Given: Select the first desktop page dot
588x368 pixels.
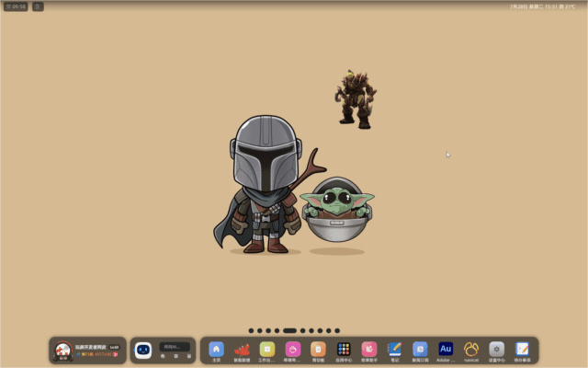Looking at the screenshot, I should 251,331.
